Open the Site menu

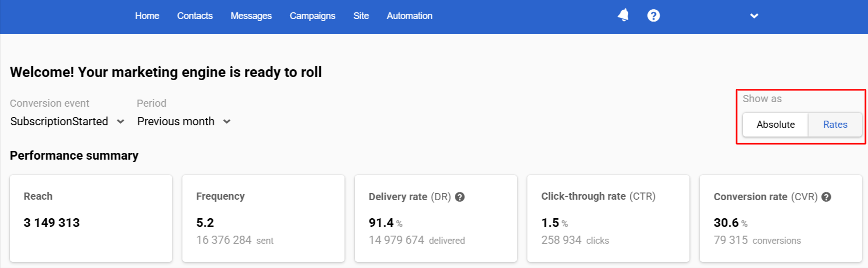361,16
